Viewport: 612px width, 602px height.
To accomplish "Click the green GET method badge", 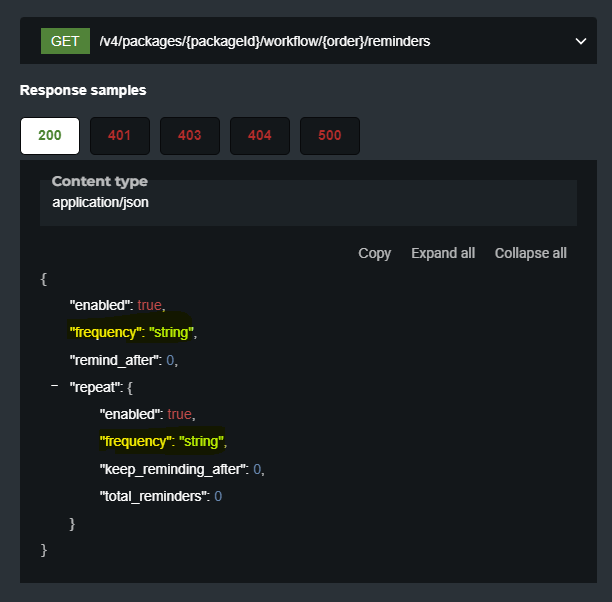I will point(65,41).
